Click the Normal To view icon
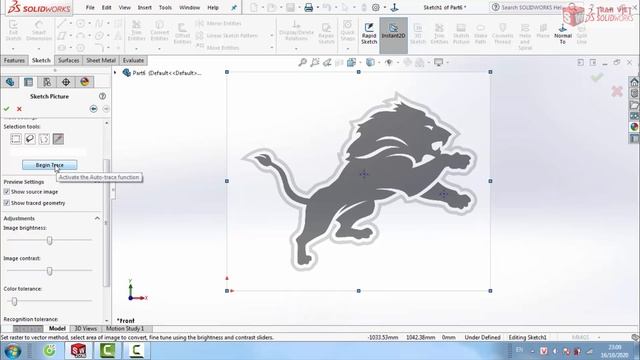 pyautogui.click(x=562, y=33)
